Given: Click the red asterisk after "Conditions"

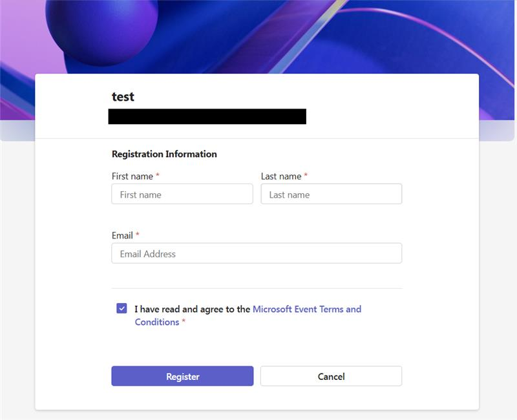Looking at the screenshot, I should pos(184,322).
